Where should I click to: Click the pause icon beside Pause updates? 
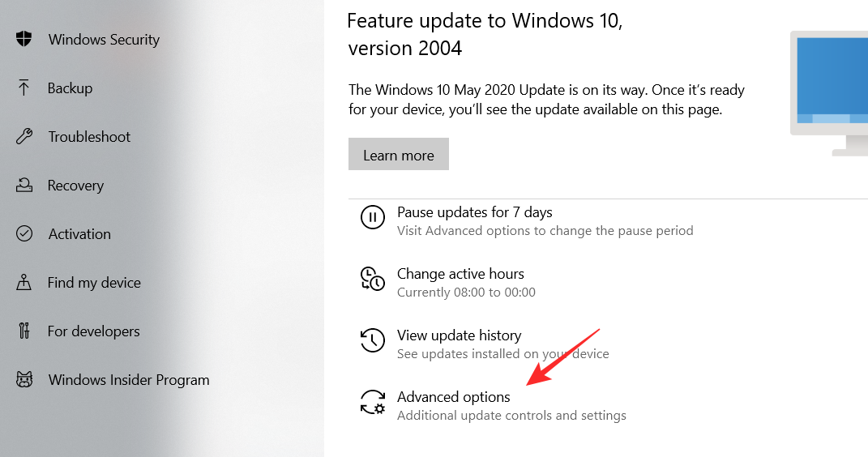372,217
